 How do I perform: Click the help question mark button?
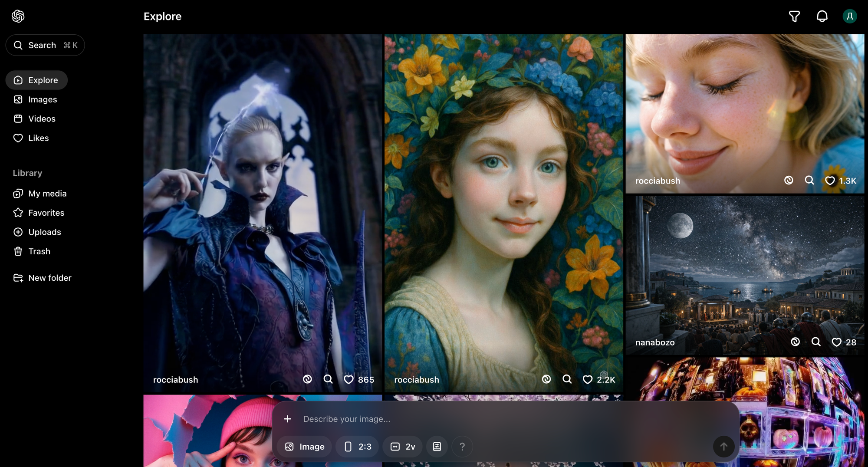[x=462, y=447]
